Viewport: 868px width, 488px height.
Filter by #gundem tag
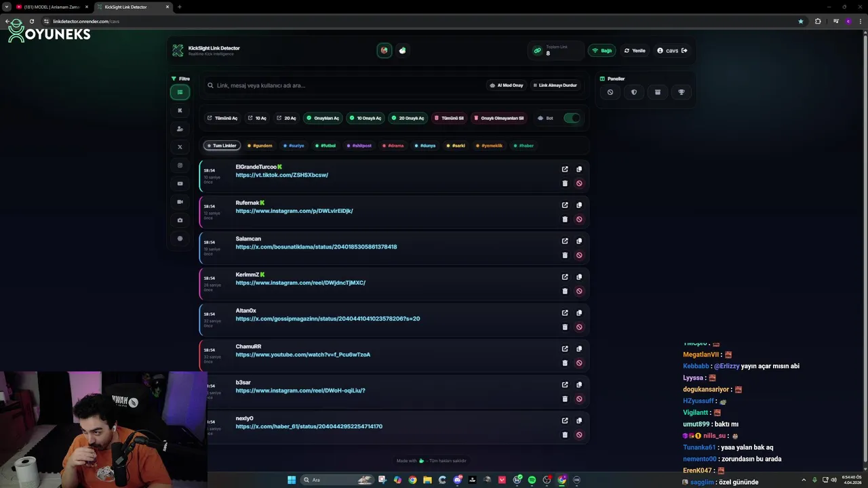pyautogui.click(x=260, y=146)
